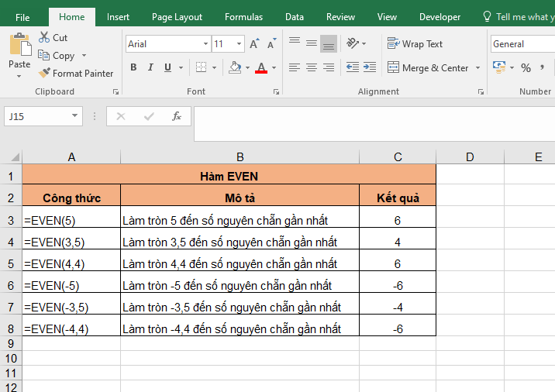This screenshot has height=392, width=555.
Task: Cancel formula entry X icon
Action: (x=121, y=116)
